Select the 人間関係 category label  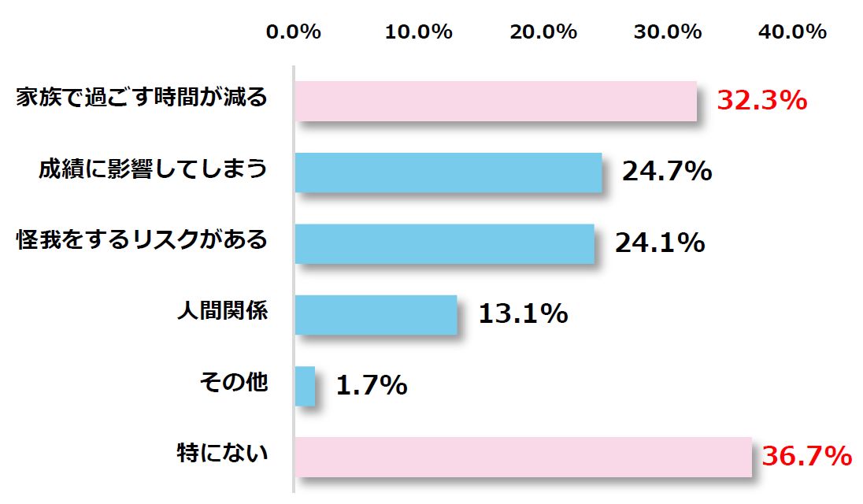(221, 310)
